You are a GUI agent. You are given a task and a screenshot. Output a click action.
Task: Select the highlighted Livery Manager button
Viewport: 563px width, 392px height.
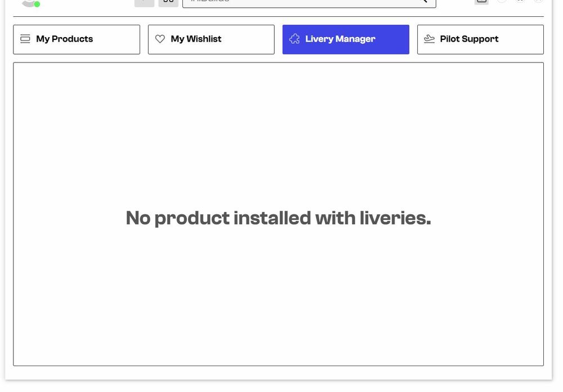pyautogui.click(x=346, y=39)
